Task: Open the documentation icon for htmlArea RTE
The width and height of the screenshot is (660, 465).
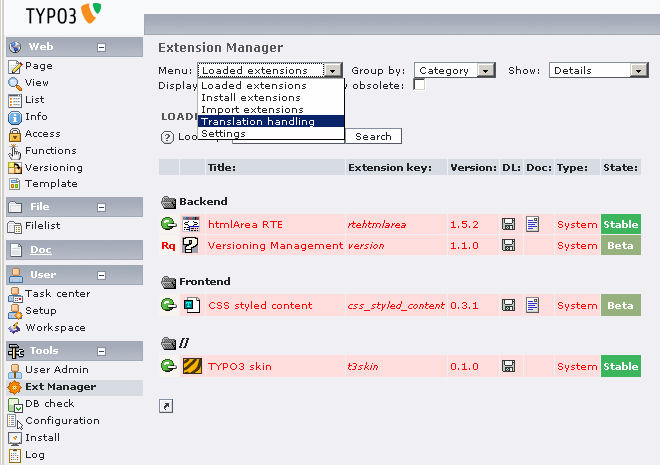Action: [533, 225]
